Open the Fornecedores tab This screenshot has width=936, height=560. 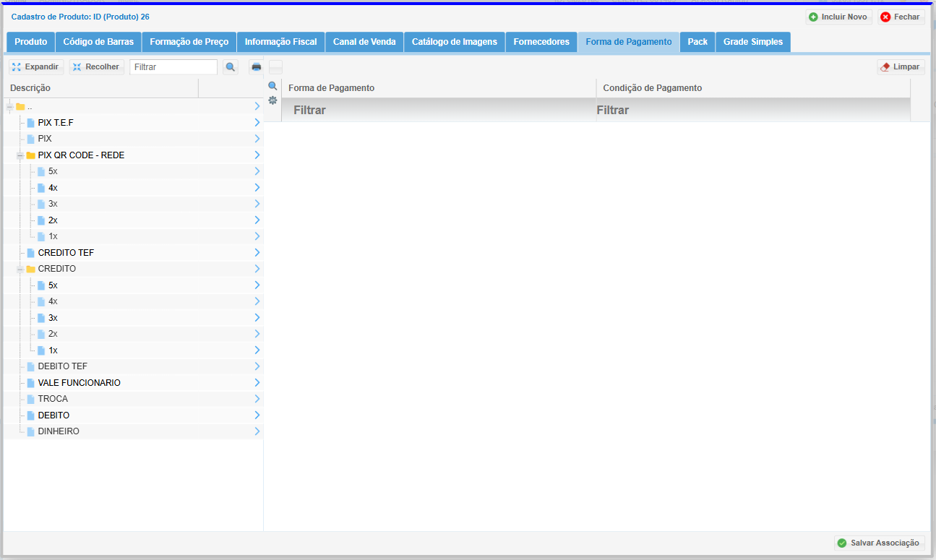click(541, 42)
